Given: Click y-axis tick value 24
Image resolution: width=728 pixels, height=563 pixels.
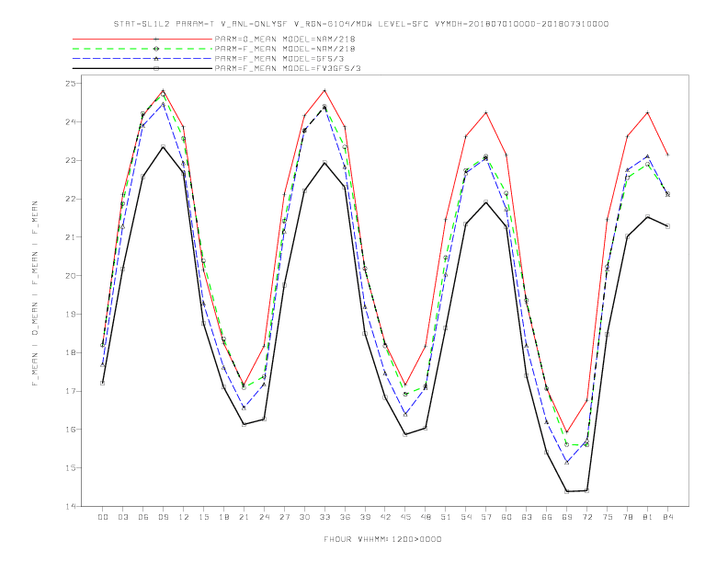Looking at the screenshot, I should (x=71, y=122).
